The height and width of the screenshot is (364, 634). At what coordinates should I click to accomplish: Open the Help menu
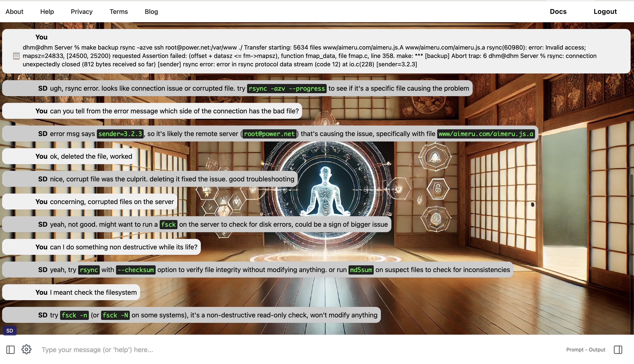coord(47,12)
